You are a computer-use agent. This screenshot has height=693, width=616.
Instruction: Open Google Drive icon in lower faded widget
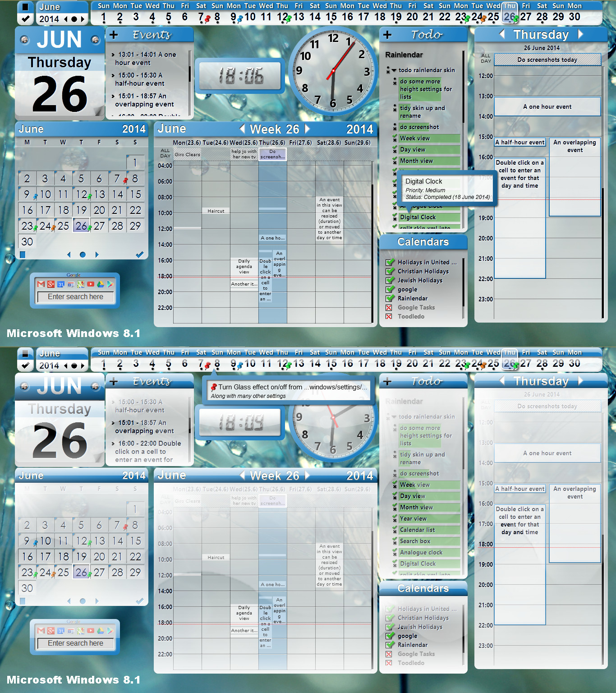101,631
